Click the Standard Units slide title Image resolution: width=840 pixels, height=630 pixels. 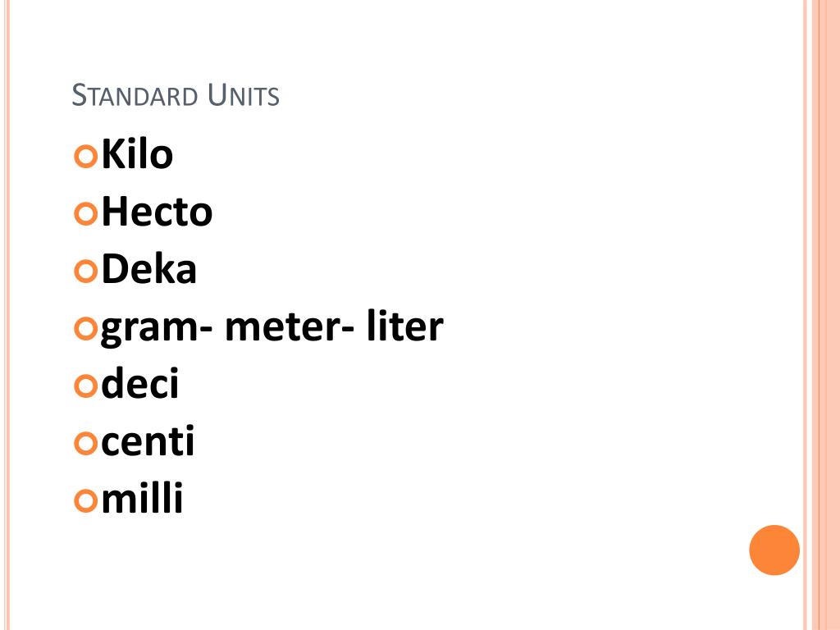(x=176, y=95)
